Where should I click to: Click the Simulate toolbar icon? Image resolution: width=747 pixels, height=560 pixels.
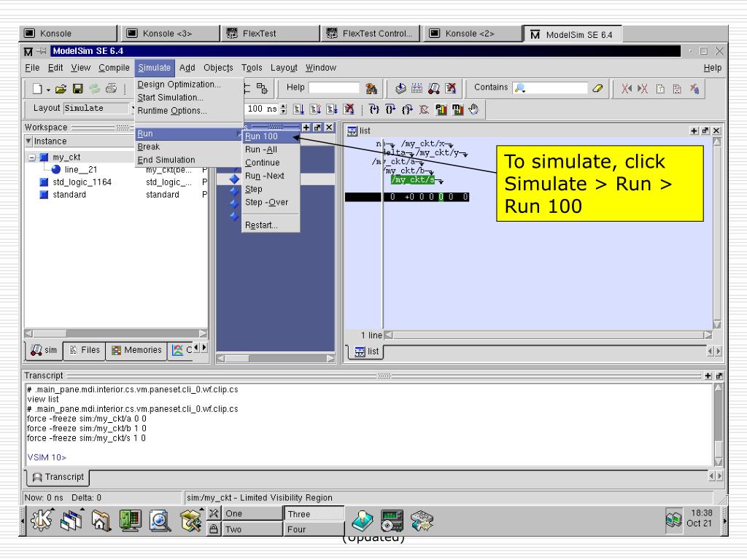coord(433,88)
